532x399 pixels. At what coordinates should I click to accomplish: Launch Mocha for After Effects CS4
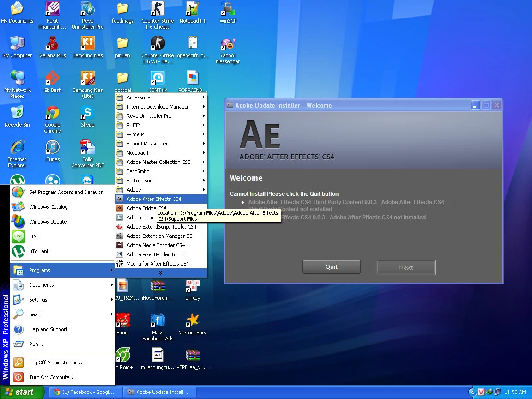[161, 263]
